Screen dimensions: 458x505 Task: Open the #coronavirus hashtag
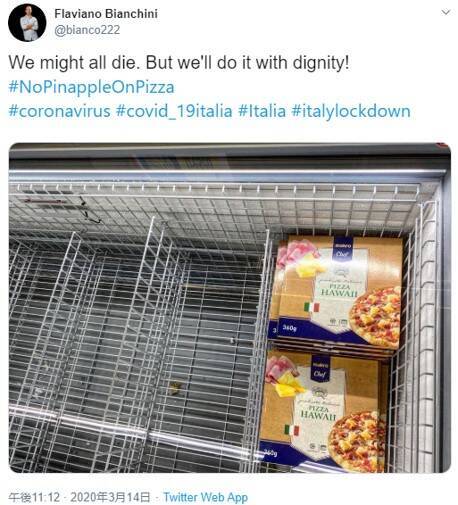tap(59, 111)
